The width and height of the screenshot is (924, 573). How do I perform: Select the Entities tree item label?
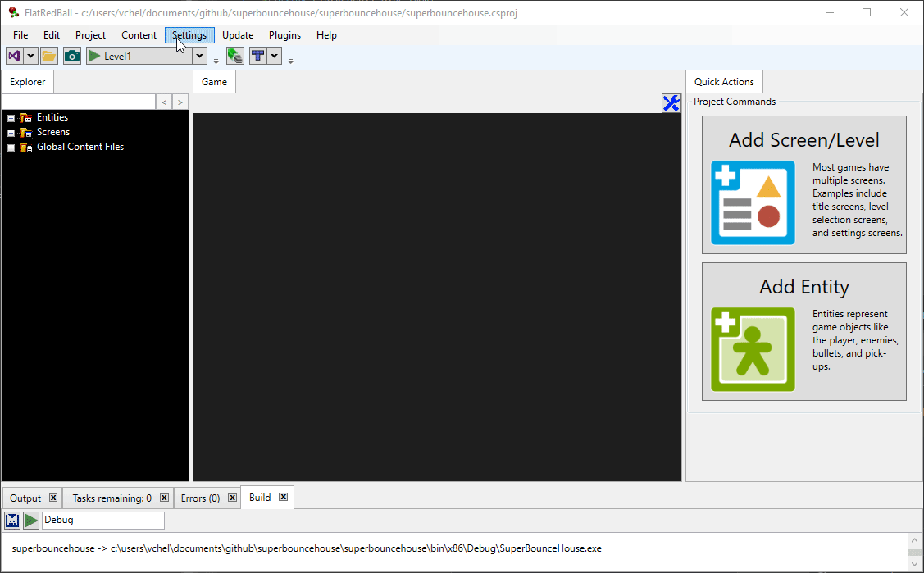[x=52, y=117]
